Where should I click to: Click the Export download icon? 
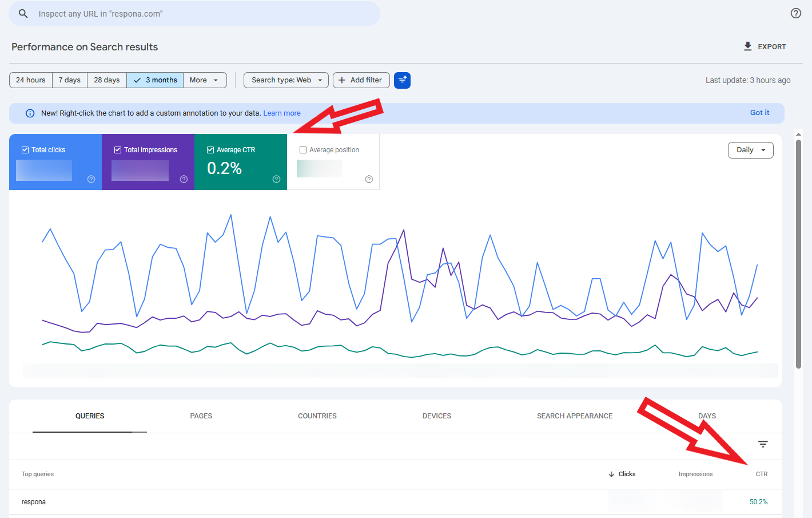coord(747,46)
